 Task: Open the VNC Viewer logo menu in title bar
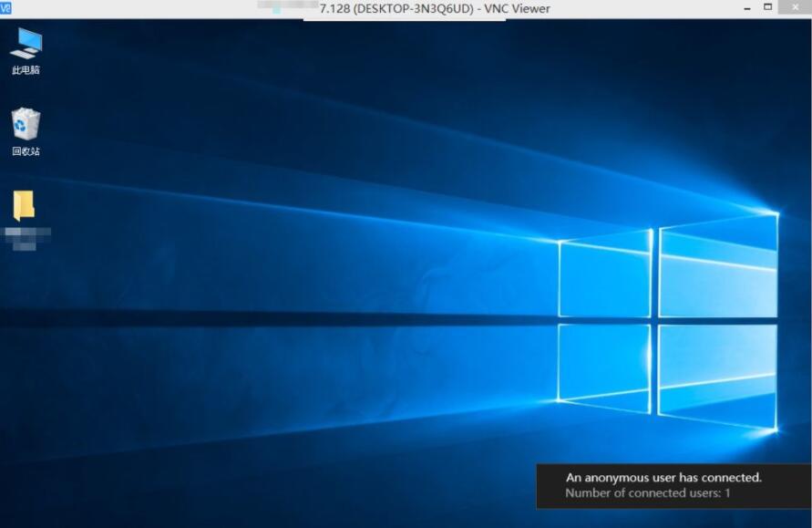tap(5, 8)
